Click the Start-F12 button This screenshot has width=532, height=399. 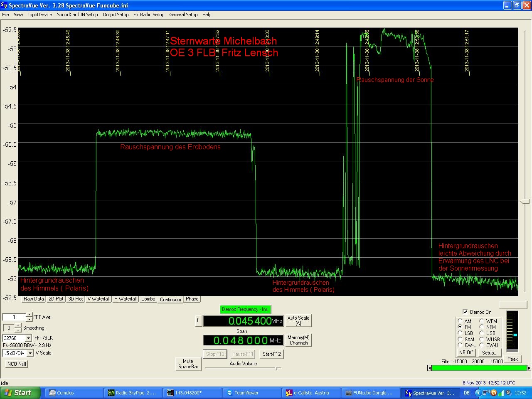[x=271, y=354]
